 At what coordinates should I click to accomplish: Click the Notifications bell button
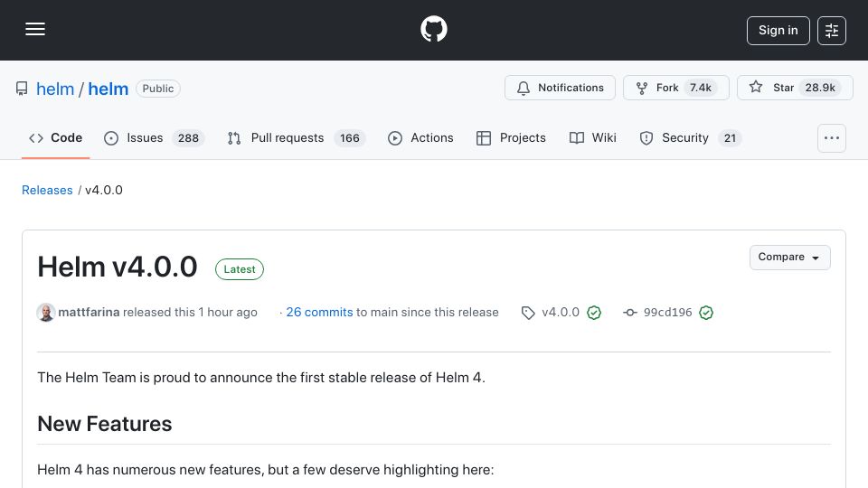[x=560, y=88]
